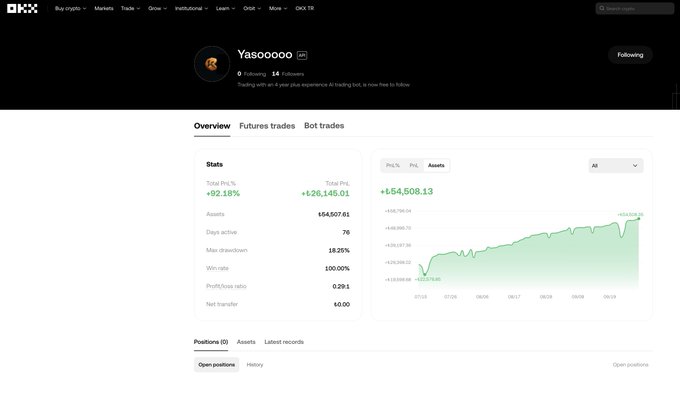The width and height of the screenshot is (680, 394).
Task: Click the Profit/loss ratio value 0.29:1
Action: tap(341, 287)
